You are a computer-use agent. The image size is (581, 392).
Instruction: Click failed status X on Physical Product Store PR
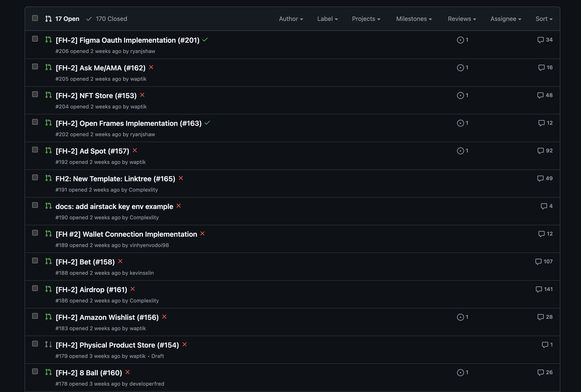pyautogui.click(x=185, y=344)
